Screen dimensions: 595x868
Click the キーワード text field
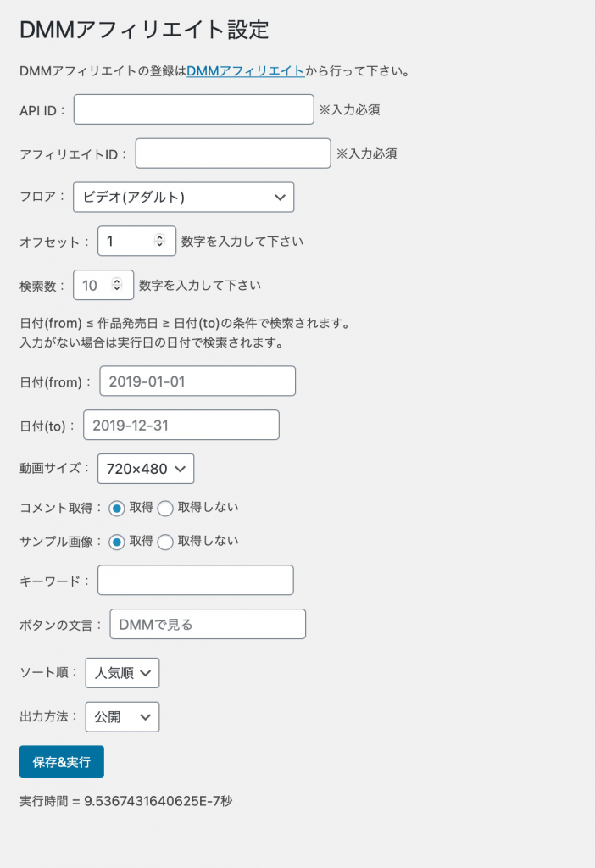point(196,580)
